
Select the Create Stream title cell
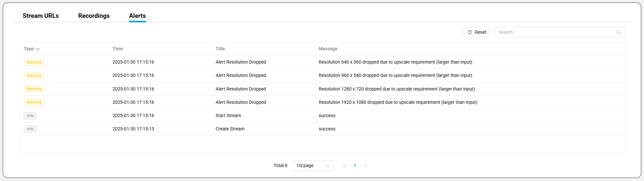[x=230, y=129]
